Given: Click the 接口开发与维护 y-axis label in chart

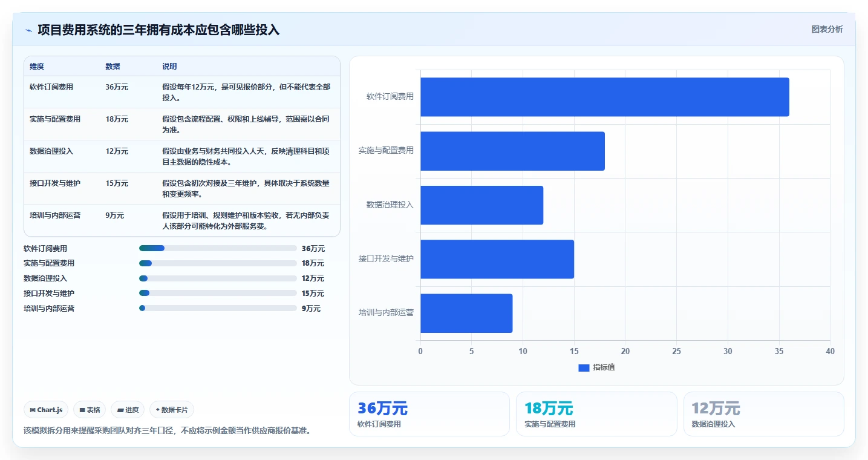Looking at the screenshot, I should pyautogui.click(x=387, y=259).
